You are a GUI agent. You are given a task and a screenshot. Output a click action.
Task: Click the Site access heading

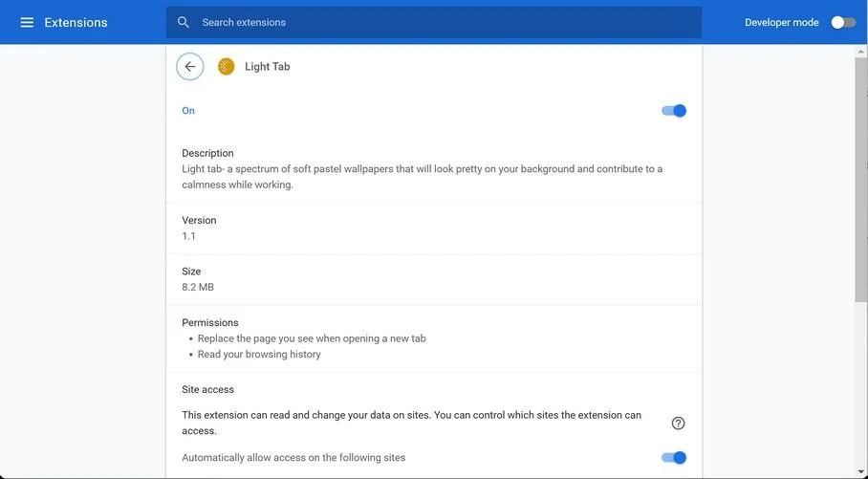207,389
